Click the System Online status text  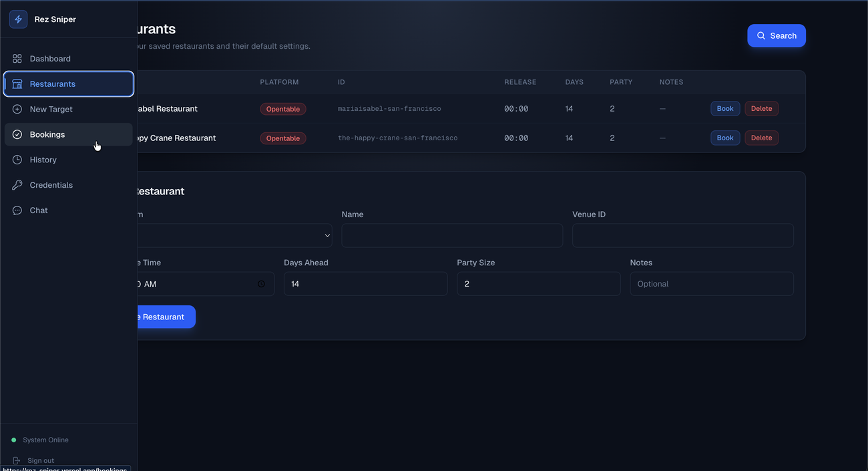[45, 440]
